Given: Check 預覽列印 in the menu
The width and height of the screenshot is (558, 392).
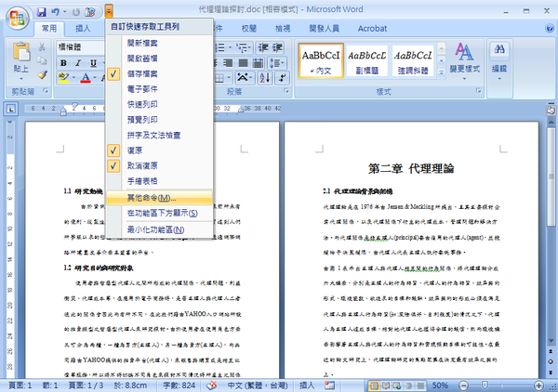Looking at the screenshot, I should (159, 120).
